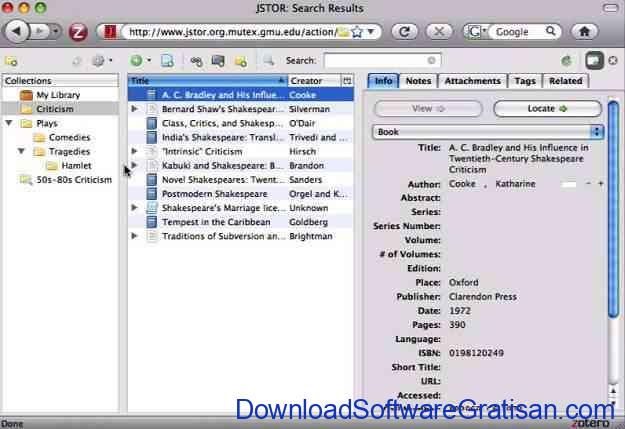Open the back-forward history dropdown

[55, 31]
